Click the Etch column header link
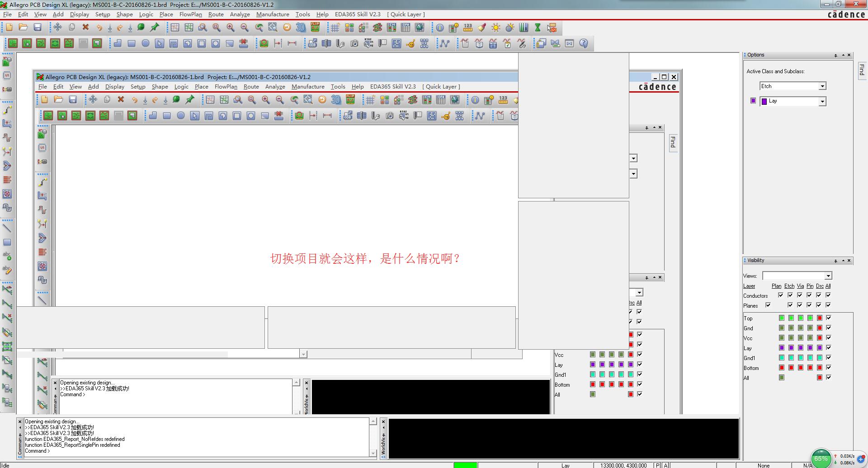 point(789,286)
